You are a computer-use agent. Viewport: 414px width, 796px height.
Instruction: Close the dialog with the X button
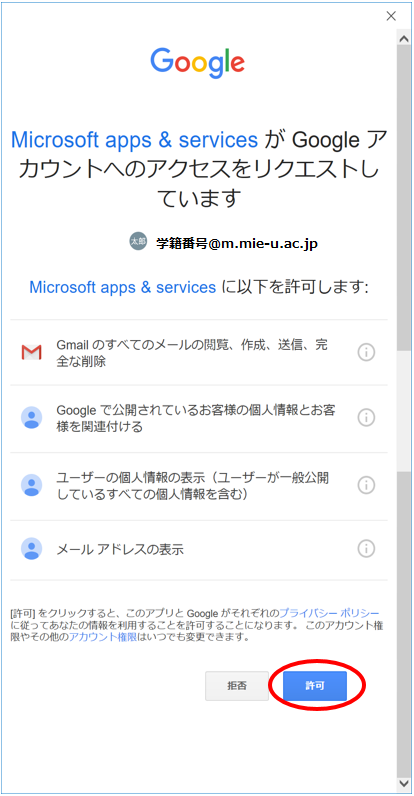pos(391,16)
